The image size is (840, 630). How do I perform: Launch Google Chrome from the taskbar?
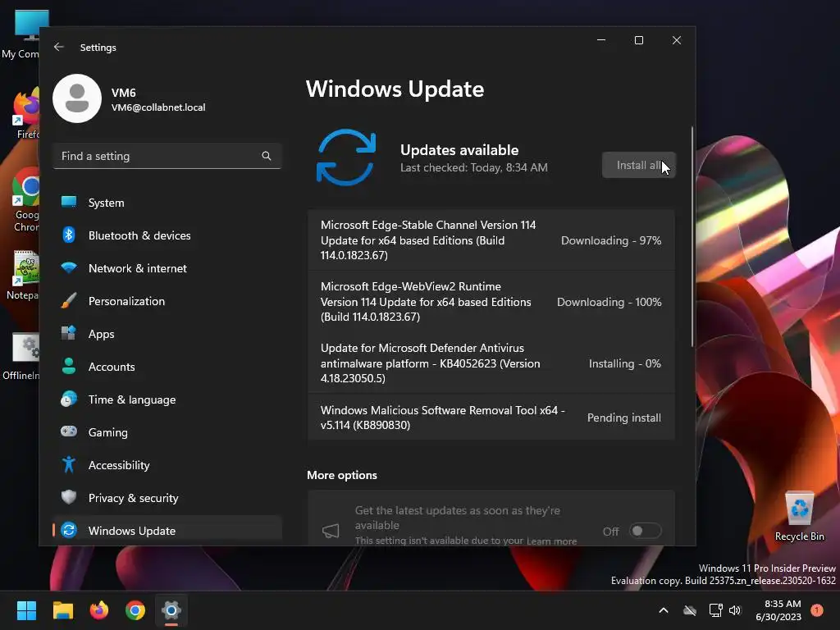click(135, 610)
